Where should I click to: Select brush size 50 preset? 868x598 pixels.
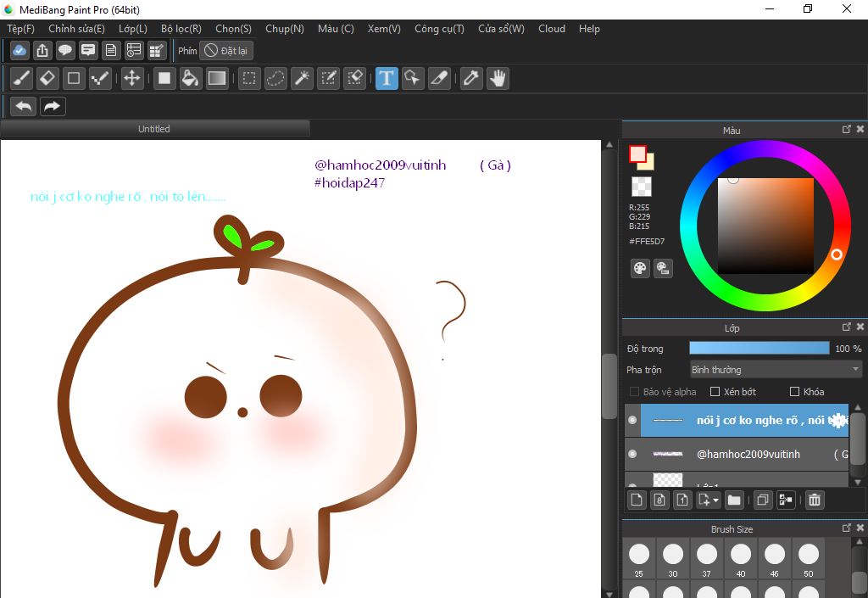pyautogui.click(x=809, y=559)
